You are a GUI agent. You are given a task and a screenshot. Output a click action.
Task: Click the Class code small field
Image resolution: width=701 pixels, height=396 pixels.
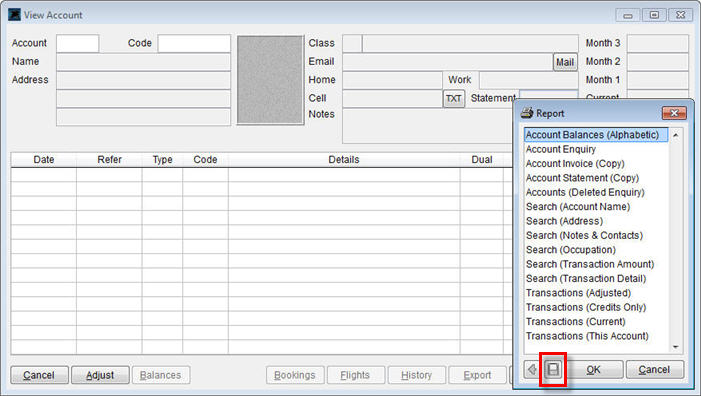352,44
